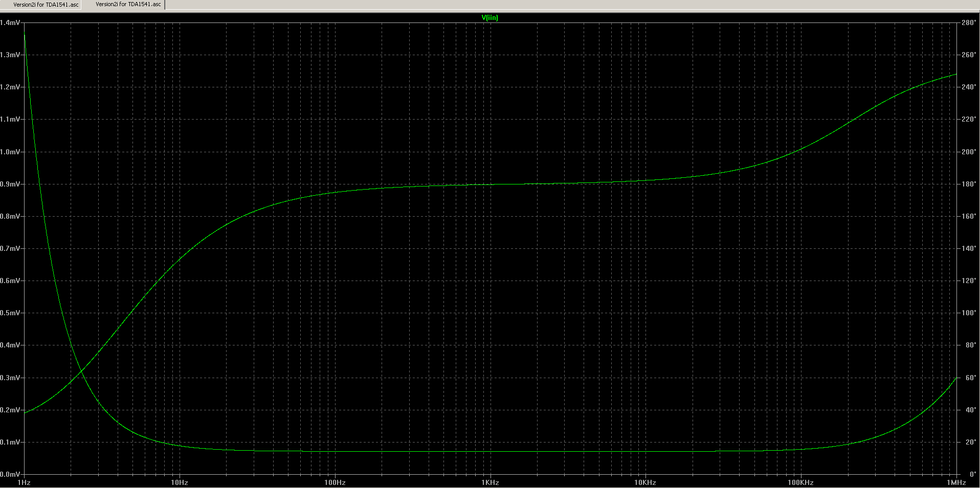Click the 280° phase axis label
The image size is (980, 488).
968,22
